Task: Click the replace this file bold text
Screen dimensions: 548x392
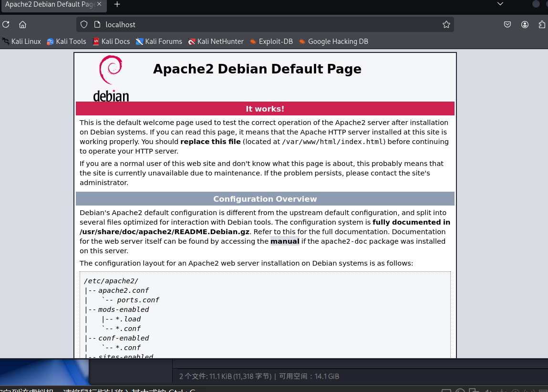Action: (210, 142)
